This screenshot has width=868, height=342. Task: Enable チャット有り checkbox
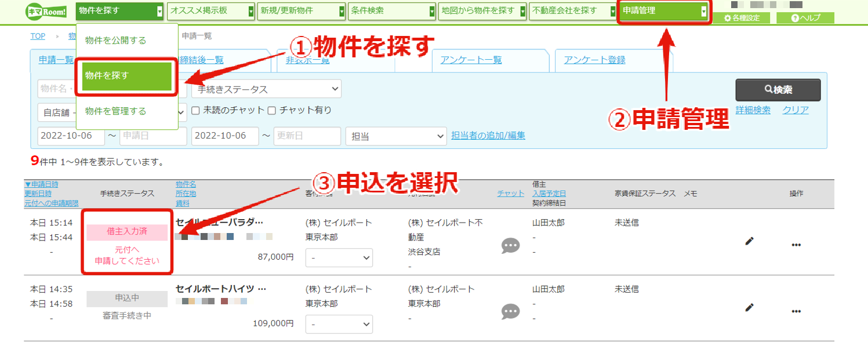coord(271,110)
